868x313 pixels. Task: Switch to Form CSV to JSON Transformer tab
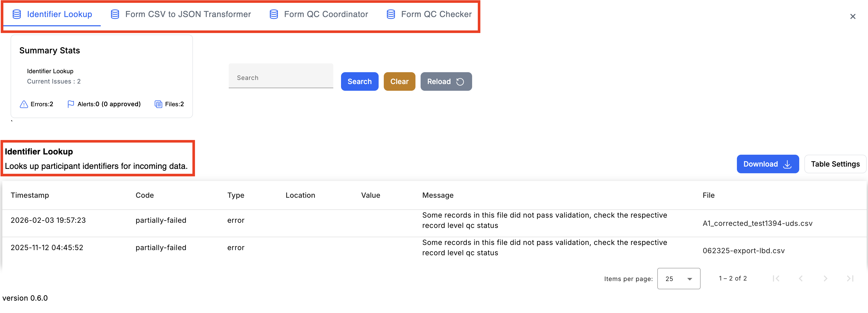pos(181,14)
